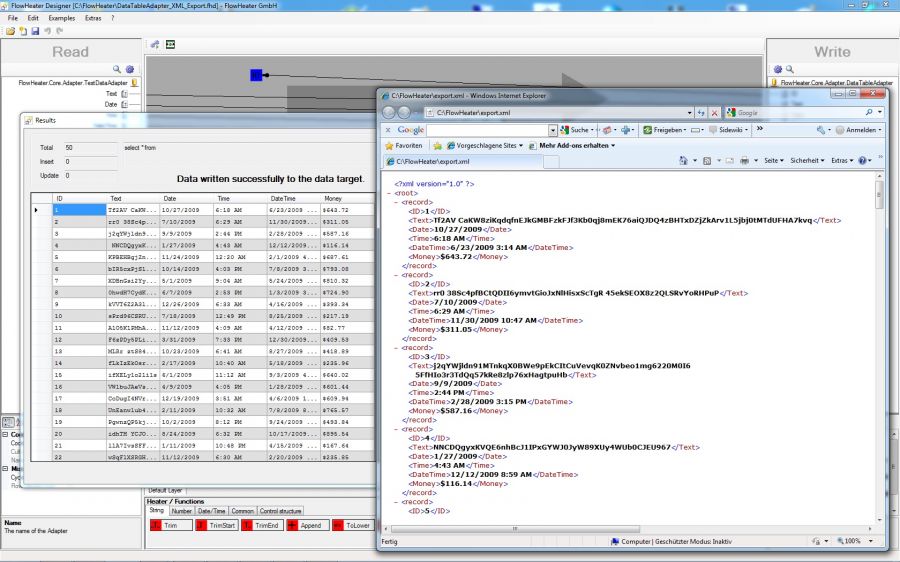
Task: Select the Trim heater function
Action: click(171, 525)
